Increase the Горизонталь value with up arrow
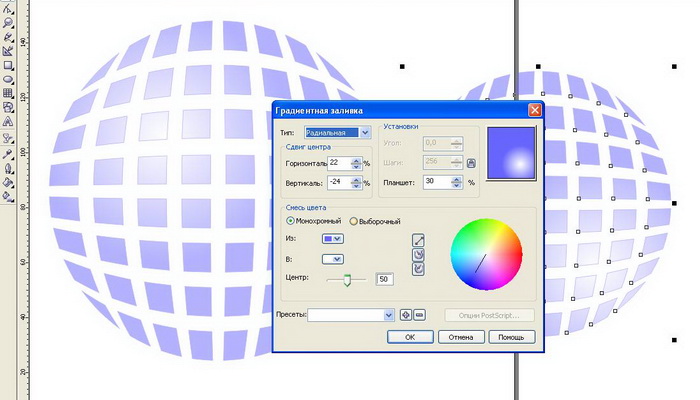The width and height of the screenshot is (700, 400). point(356,161)
